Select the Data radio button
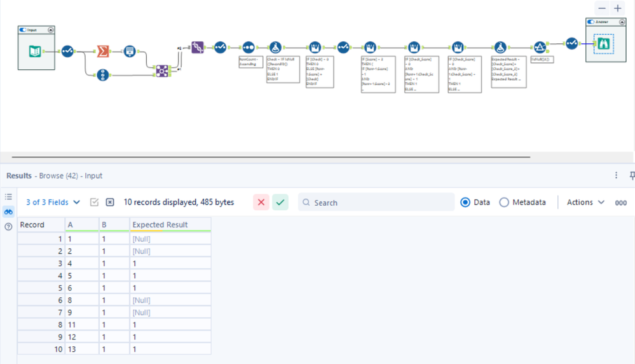 pos(465,202)
